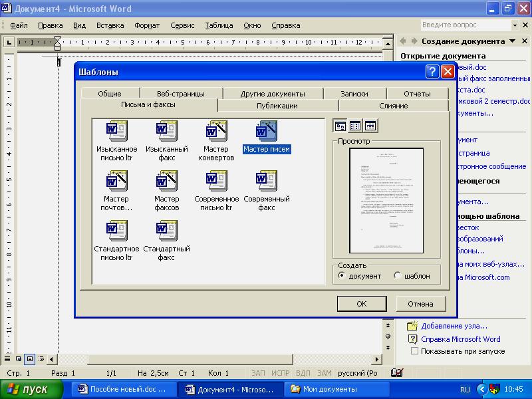This screenshot has height=399, width=532.
Task: Open the Введите вопрос dropdown arrow
Action: point(515,25)
